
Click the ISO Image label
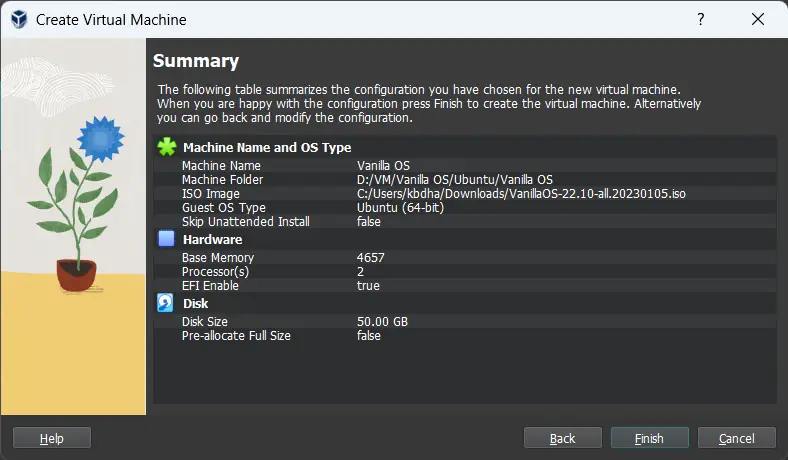click(211, 194)
